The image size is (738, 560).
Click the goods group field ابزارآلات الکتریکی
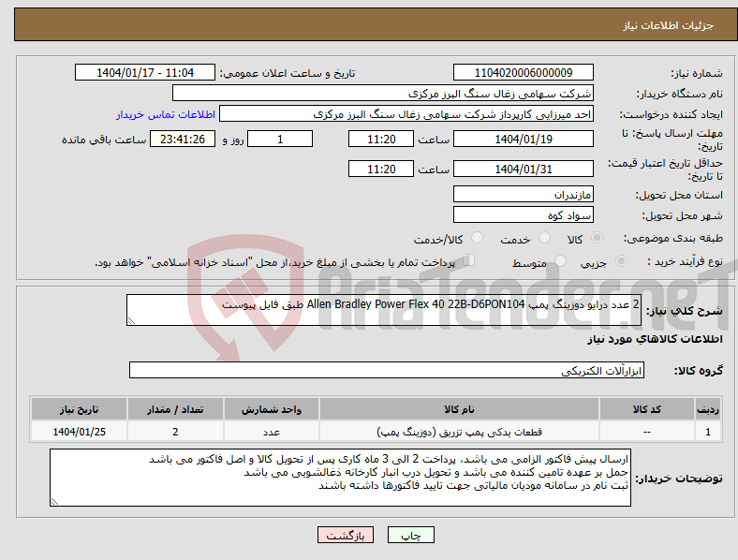click(387, 370)
